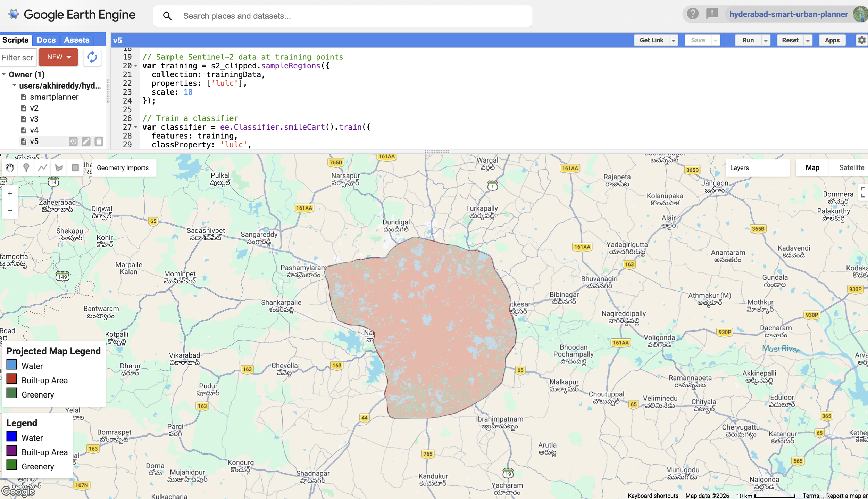Select the draw line tool
The image size is (868, 499).
[x=42, y=168]
